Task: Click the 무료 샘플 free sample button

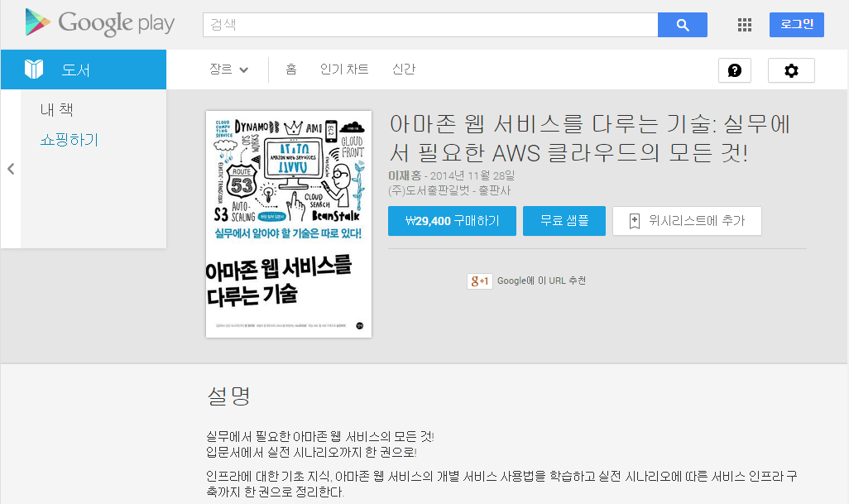Action: click(x=564, y=221)
